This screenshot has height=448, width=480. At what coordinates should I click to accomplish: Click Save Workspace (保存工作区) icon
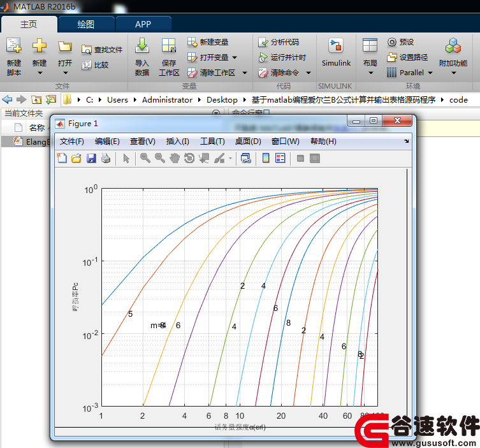tap(169, 46)
